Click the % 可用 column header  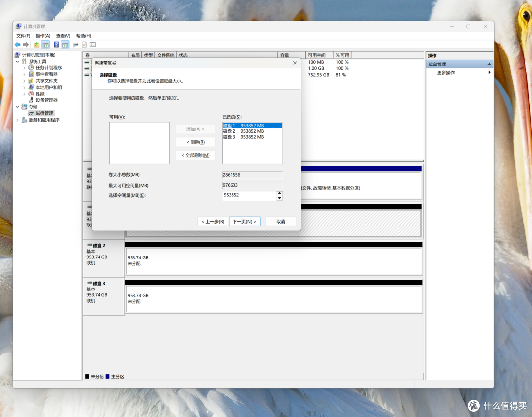coord(342,55)
